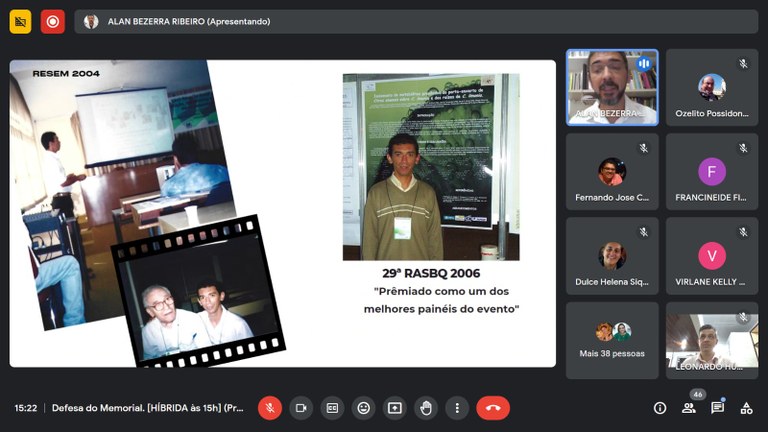Open more options three-dot menu
Image resolution: width=768 pixels, height=432 pixels.
pyautogui.click(x=457, y=408)
